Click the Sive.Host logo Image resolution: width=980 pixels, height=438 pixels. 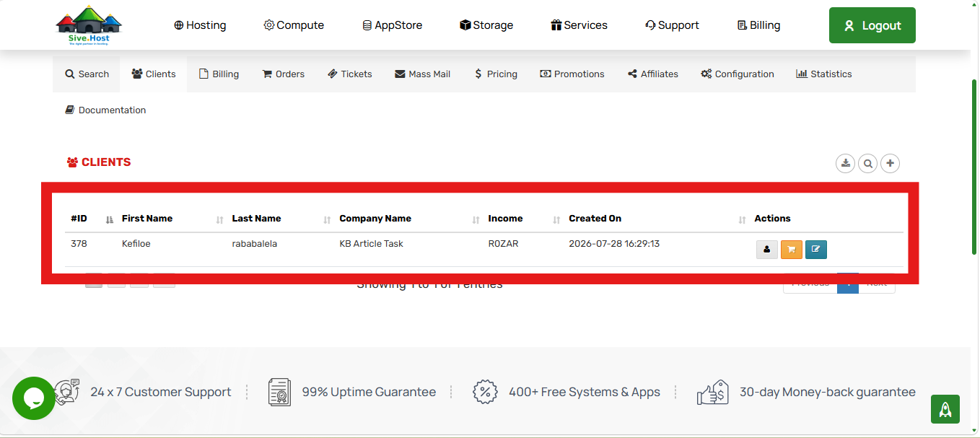point(89,26)
